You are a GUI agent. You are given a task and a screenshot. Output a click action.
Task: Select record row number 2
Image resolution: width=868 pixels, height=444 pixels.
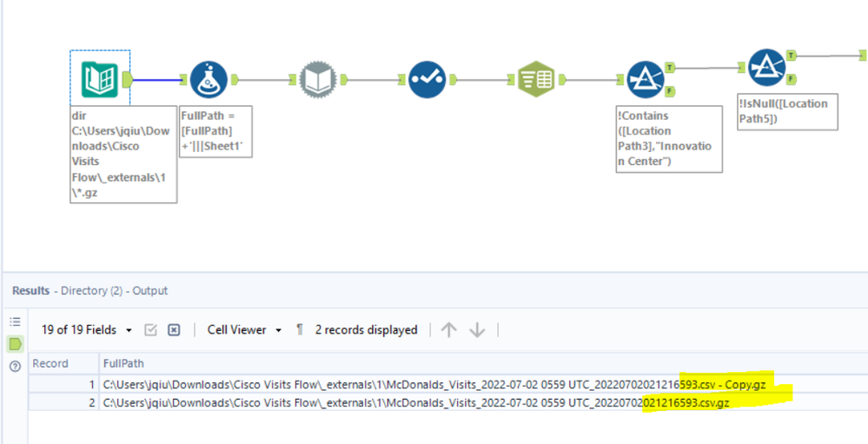(x=63, y=402)
